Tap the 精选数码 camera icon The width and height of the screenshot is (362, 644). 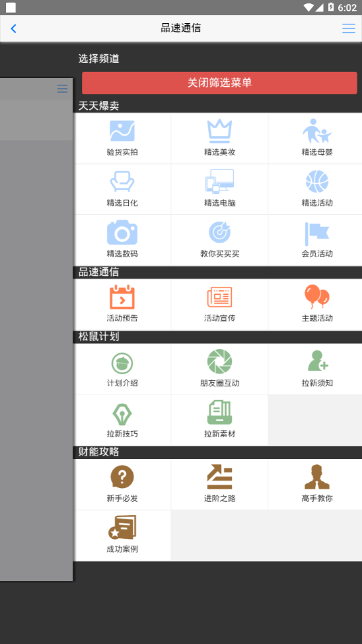pos(122,233)
